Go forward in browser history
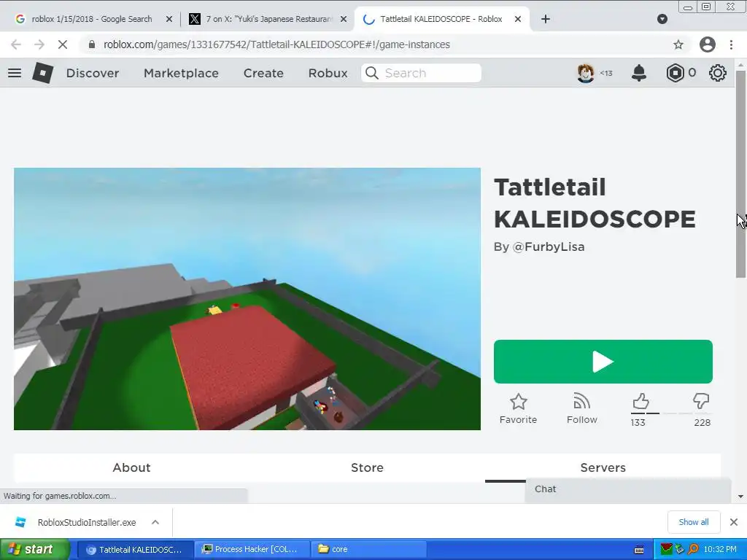The width and height of the screenshot is (747, 560). click(x=39, y=44)
